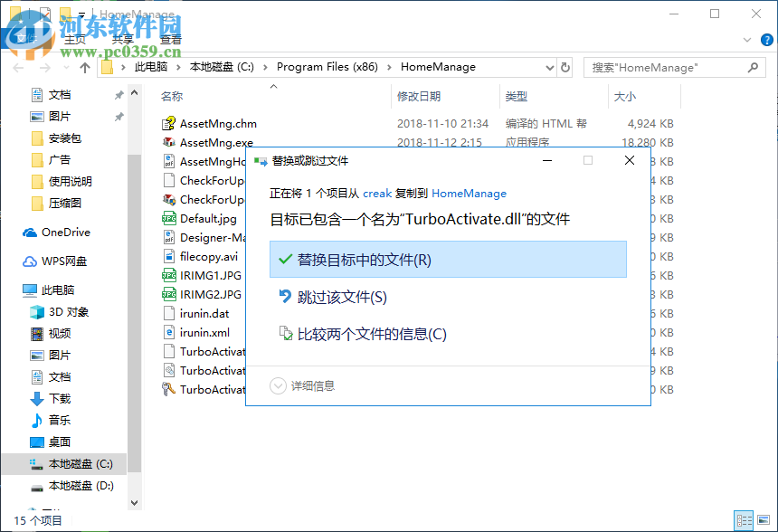This screenshot has height=532, width=778.
Task: Open Explorer help via the question mark icon
Action: tap(765, 40)
